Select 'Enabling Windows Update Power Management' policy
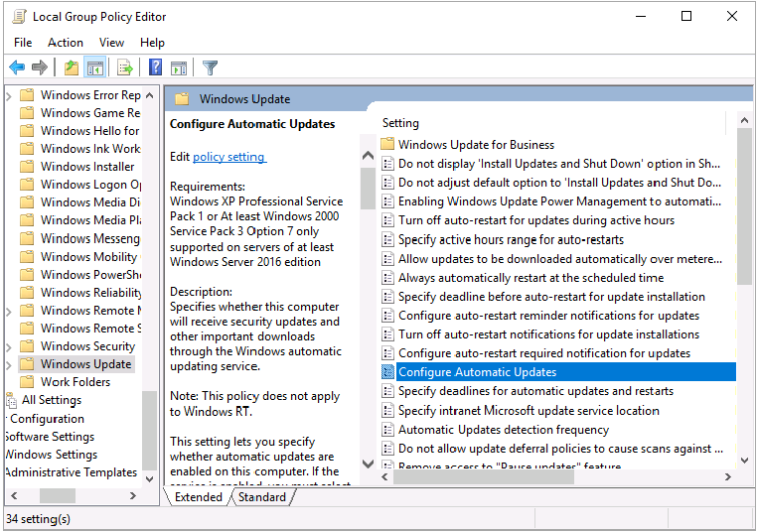This screenshot has width=758, height=532. coord(559,201)
